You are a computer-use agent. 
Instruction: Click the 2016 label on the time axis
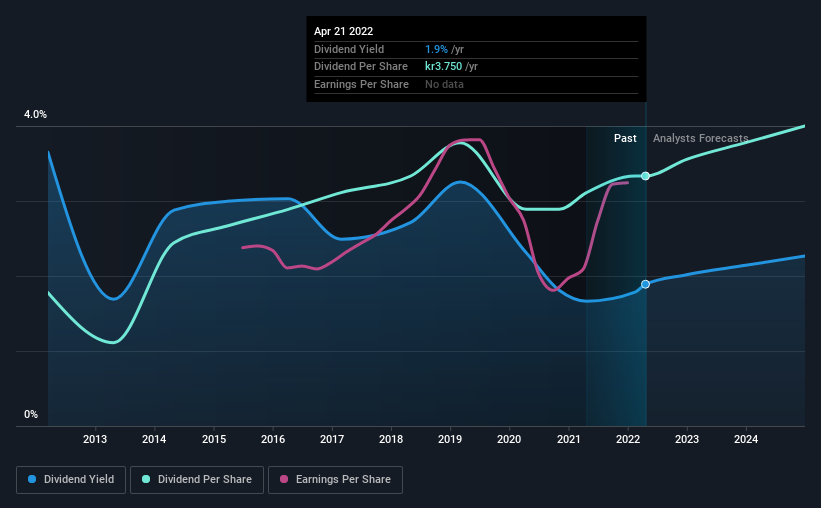pos(273,439)
